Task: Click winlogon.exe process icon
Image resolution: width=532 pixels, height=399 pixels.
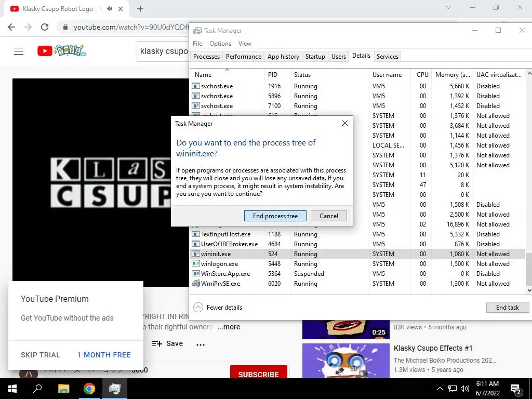Action: tap(196, 263)
